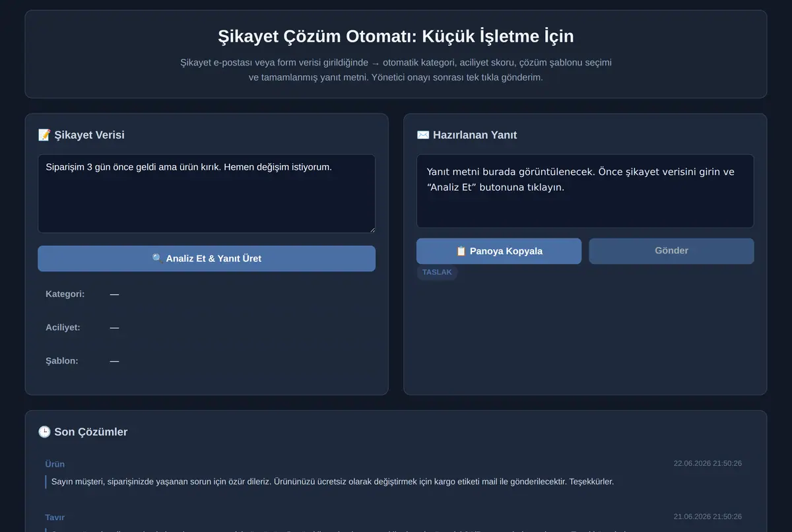792x532 pixels.
Task: Click the magnifier icon in Analiz Et button
Action: click(157, 259)
